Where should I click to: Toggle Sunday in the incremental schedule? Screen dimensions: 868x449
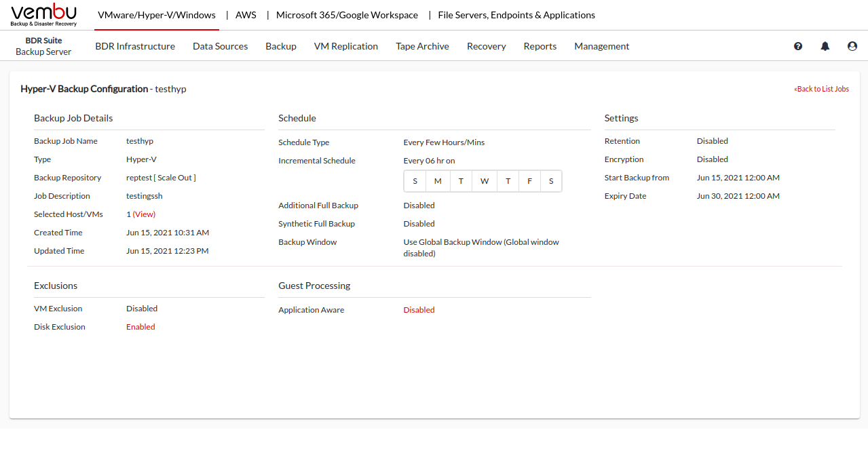pyautogui.click(x=415, y=181)
